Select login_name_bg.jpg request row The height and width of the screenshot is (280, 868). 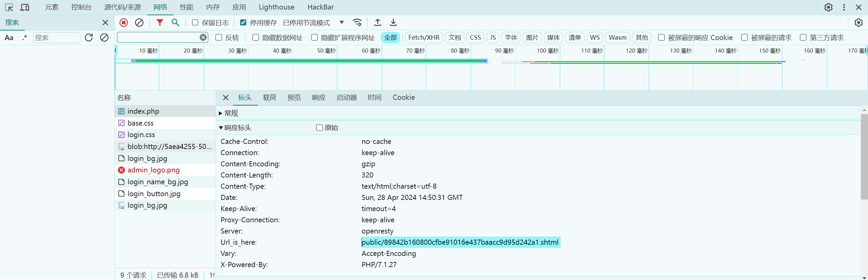[165, 182]
